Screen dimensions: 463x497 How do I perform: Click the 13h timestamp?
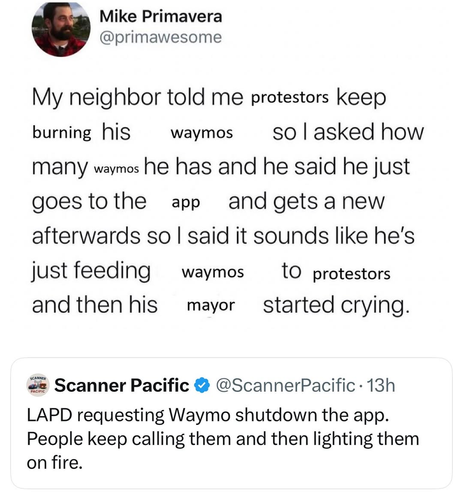click(381, 385)
